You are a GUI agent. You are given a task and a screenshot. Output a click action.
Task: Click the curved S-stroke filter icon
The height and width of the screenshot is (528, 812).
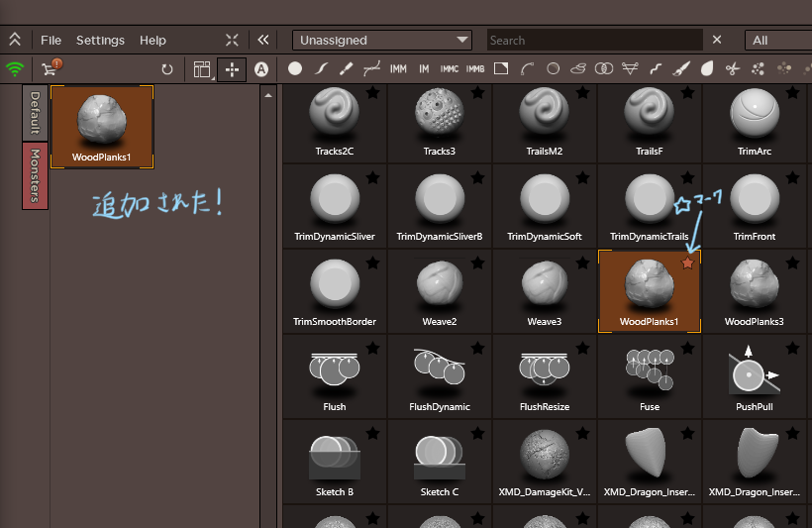[321, 68]
